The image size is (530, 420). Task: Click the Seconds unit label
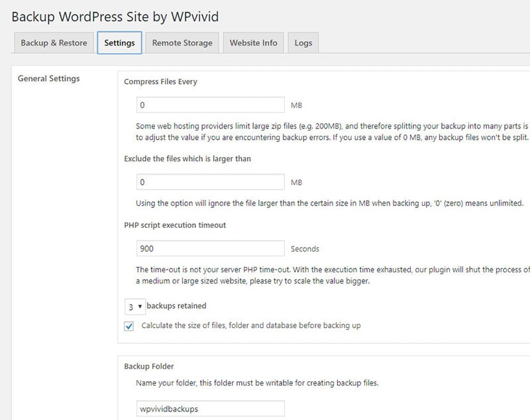pyautogui.click(x=305, y=249)
